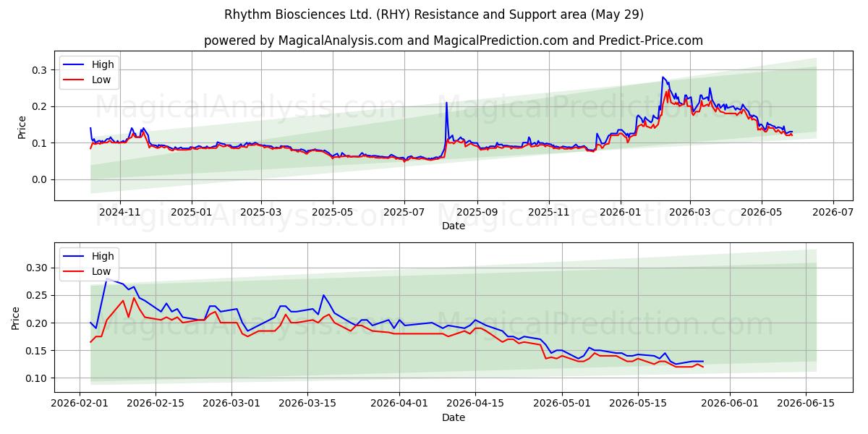
Task: Click x-axis tick '2026-05-01' in bottom chart
Action: [562, 404]
